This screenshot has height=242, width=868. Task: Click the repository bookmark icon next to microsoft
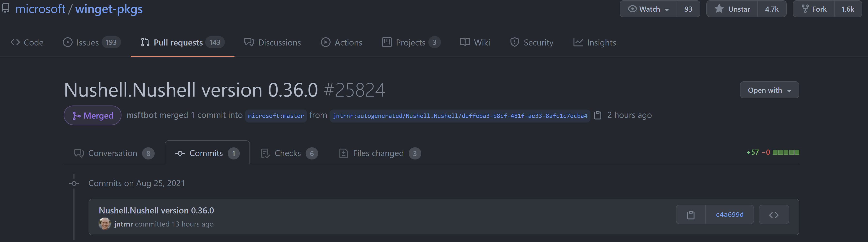point(5,8)
